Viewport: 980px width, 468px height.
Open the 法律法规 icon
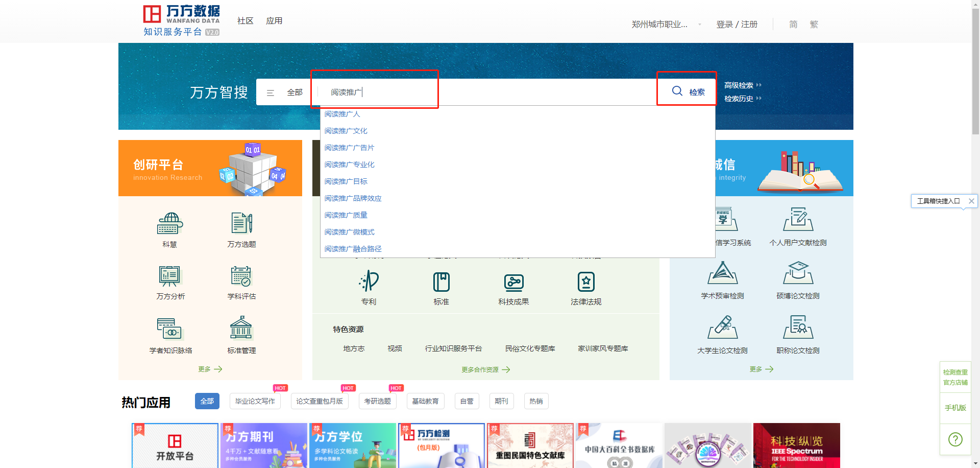click(586, 282)
